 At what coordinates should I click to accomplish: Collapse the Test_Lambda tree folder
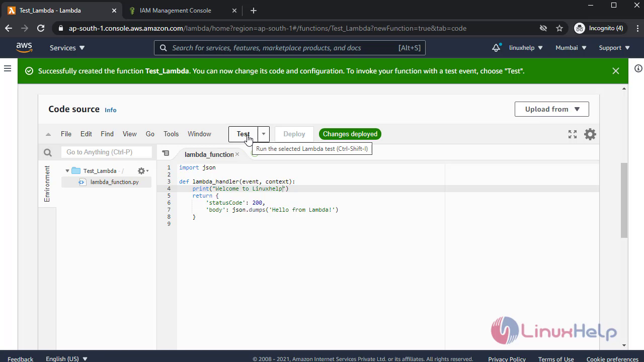pyautogui.click(x=67, y=171)
